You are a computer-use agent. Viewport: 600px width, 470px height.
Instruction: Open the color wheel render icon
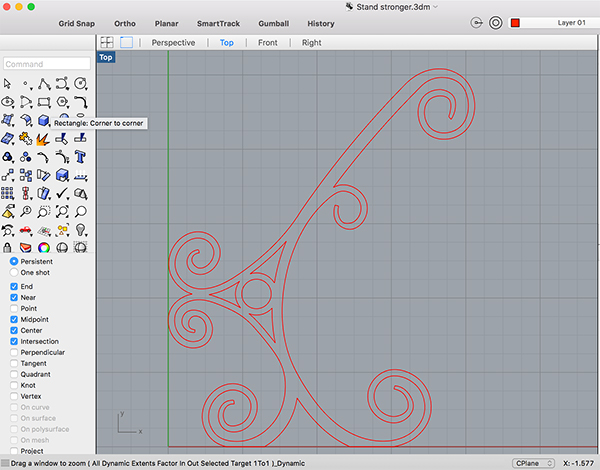tap(44, 247)
